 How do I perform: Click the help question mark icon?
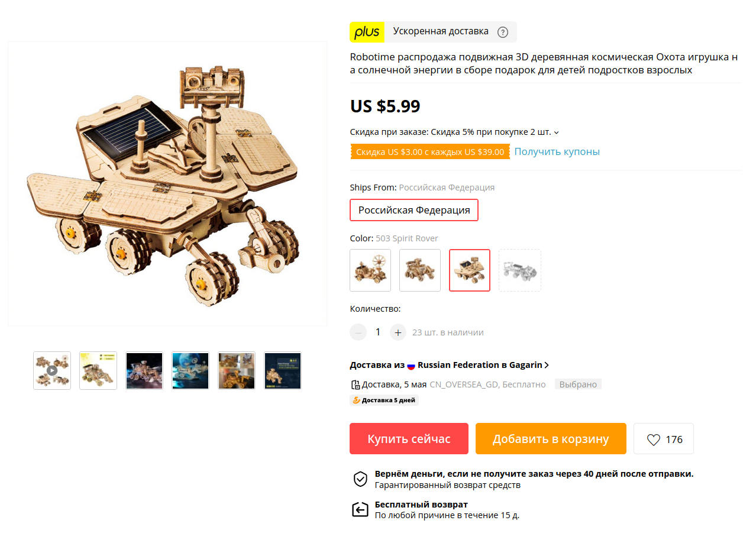tap(502, 32)
